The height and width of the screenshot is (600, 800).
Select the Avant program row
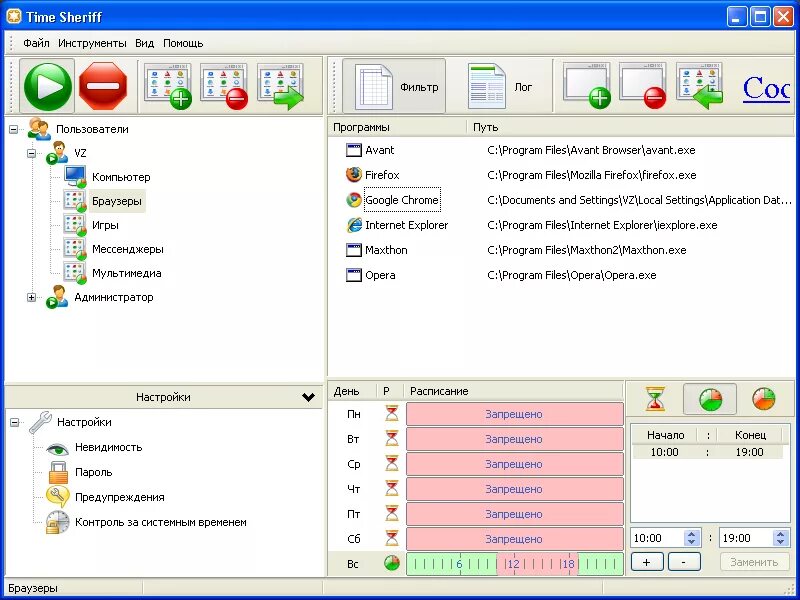pos(561,150)
